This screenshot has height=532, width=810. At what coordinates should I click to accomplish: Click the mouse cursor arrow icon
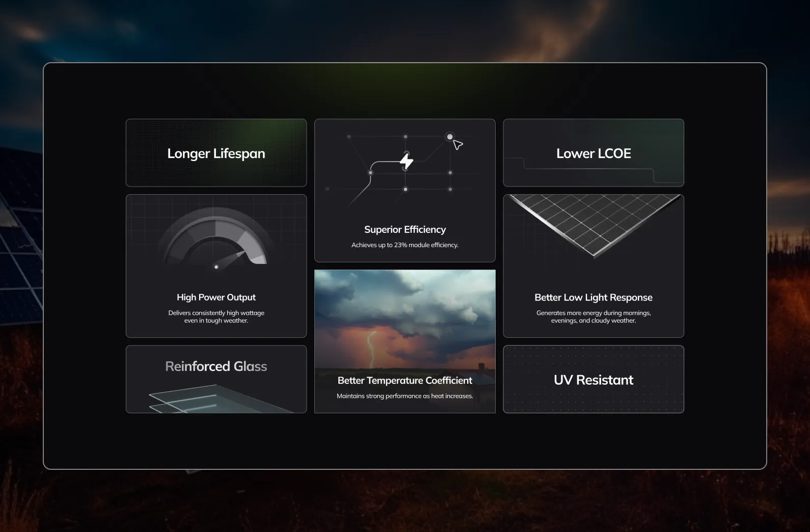tap(457, 145)
